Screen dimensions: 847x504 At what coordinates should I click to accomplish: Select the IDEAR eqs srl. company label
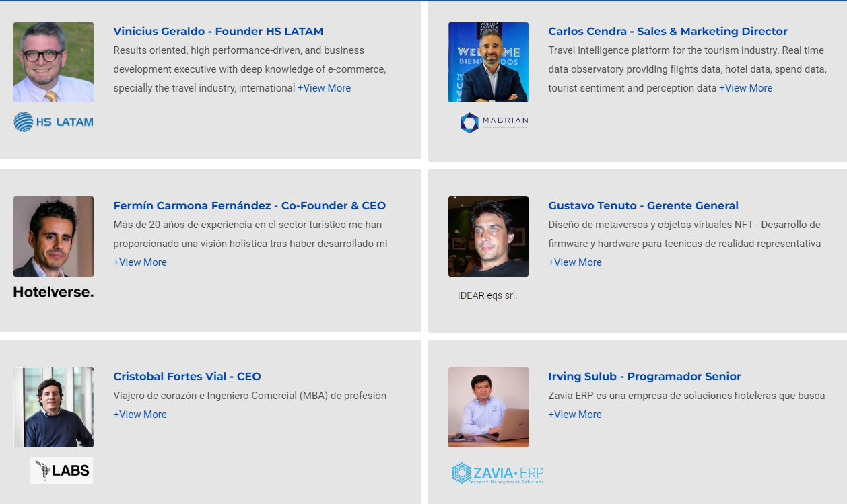click(487, 295)
